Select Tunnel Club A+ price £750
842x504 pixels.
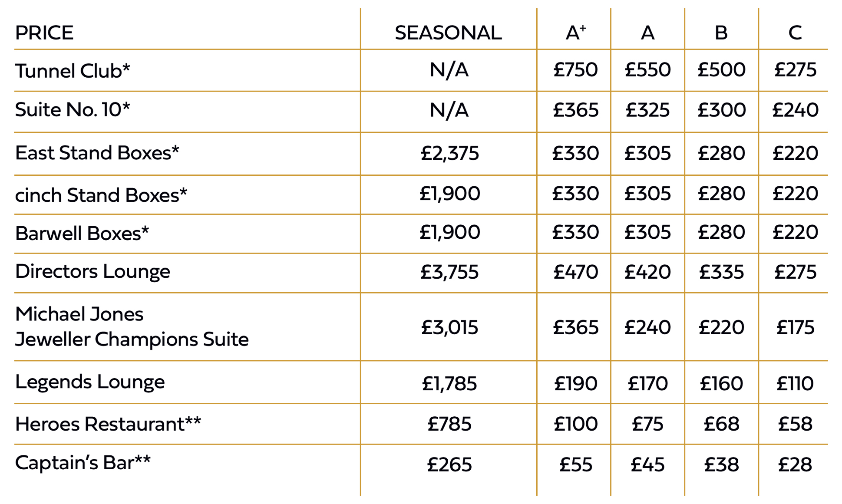point(575,70)
